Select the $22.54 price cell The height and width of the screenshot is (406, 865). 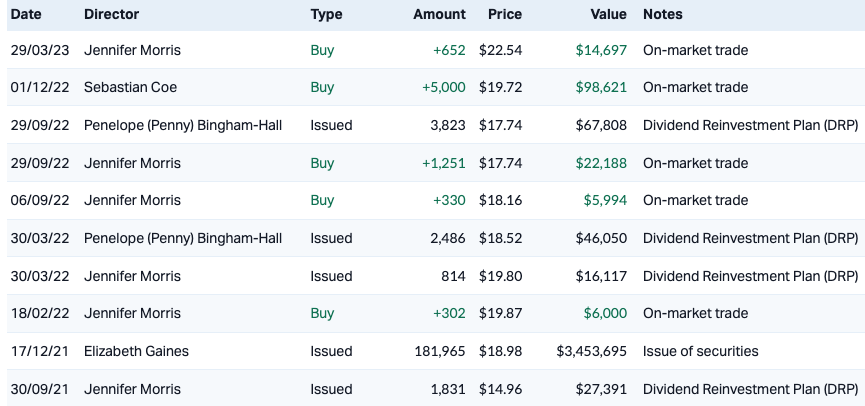click(500, 49)
